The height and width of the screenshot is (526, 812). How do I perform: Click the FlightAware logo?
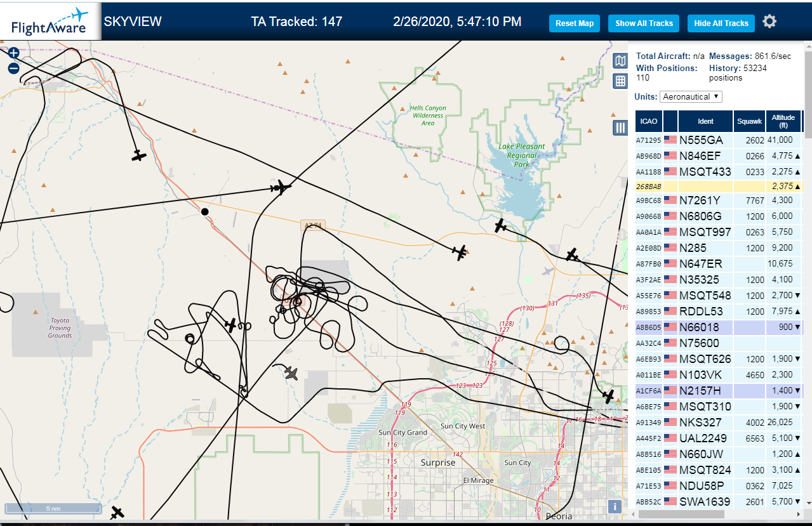tap(50, 22)
